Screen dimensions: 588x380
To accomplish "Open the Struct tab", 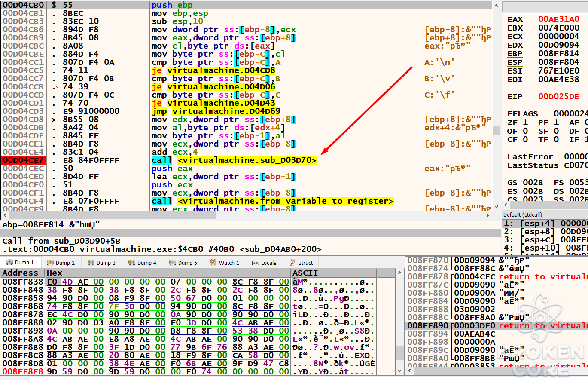I will point(302,263).
